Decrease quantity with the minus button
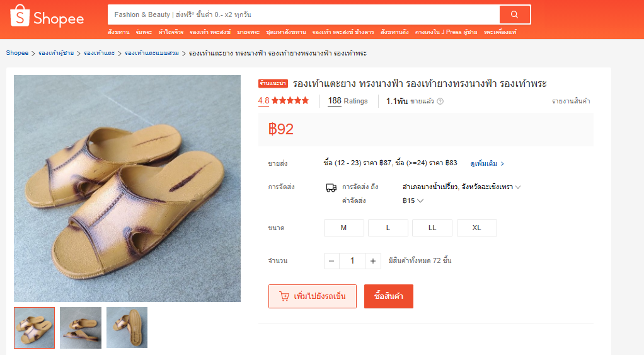Viewport: 644px width, 355px height. click(x=331, y=261)
